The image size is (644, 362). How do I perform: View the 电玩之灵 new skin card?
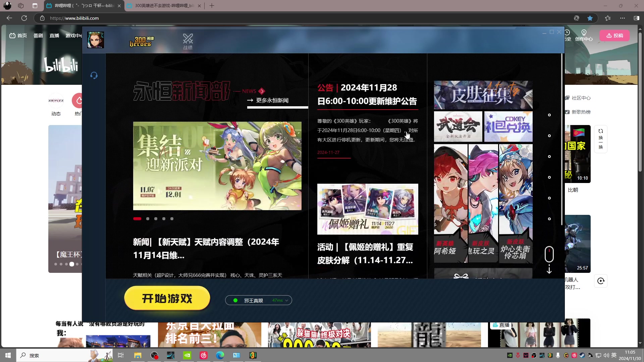483,203
